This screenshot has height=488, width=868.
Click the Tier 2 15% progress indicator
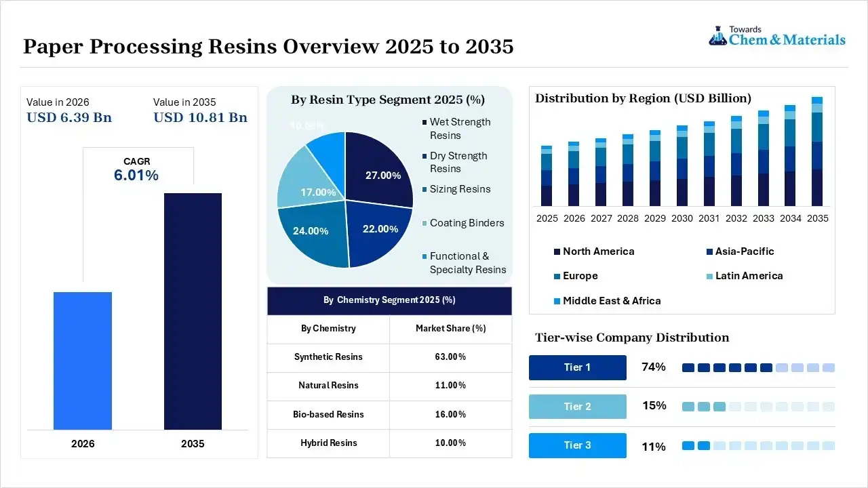pos(758,407)
